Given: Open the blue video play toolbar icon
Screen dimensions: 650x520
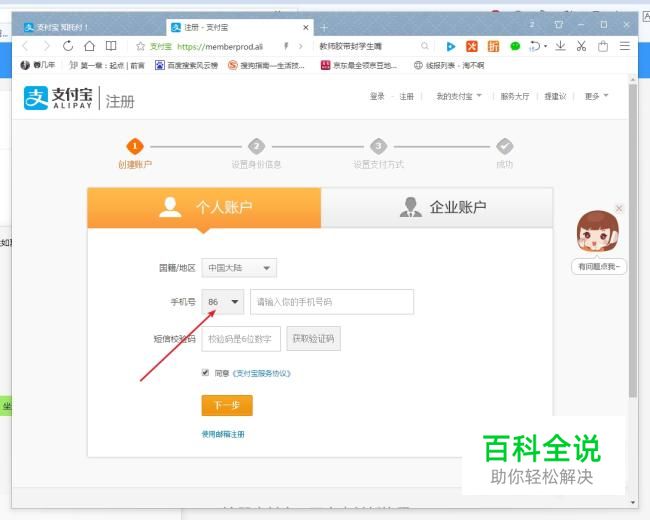Looking at the screenshot, I should click(x=450, y=46).
